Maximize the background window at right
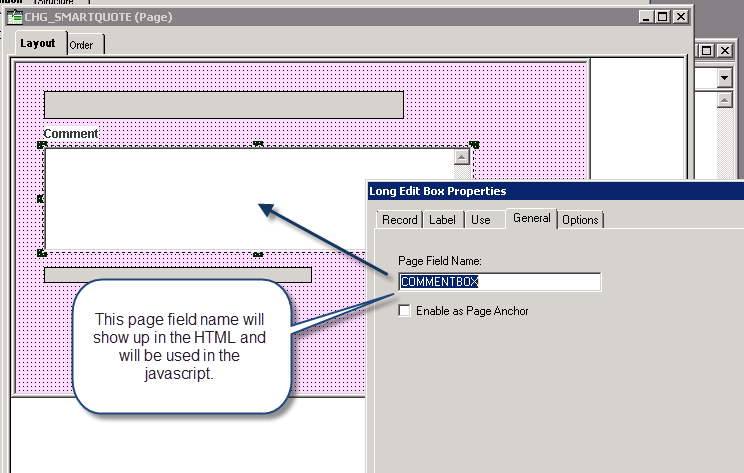 coord(707,50)
